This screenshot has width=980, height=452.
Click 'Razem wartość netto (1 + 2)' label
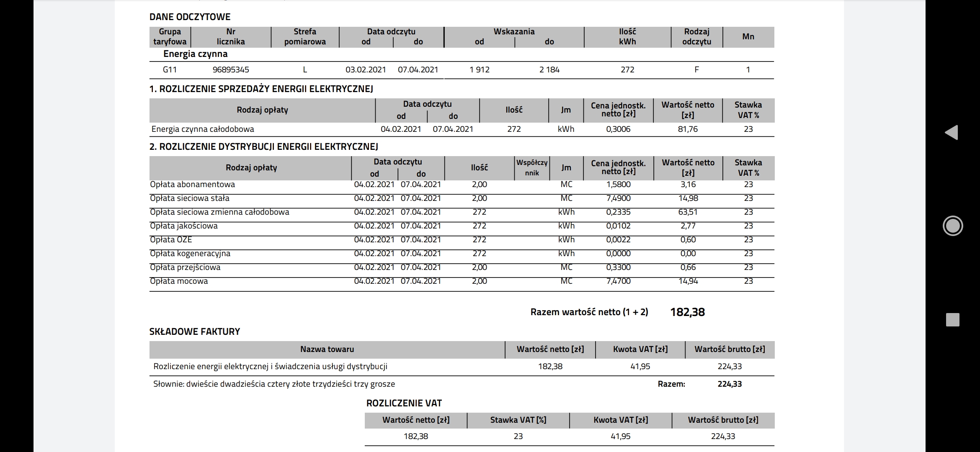[589, 312]
